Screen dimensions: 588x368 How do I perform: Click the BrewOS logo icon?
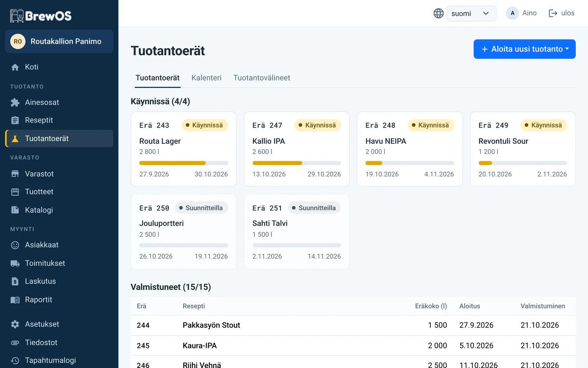tap(17, 16)
